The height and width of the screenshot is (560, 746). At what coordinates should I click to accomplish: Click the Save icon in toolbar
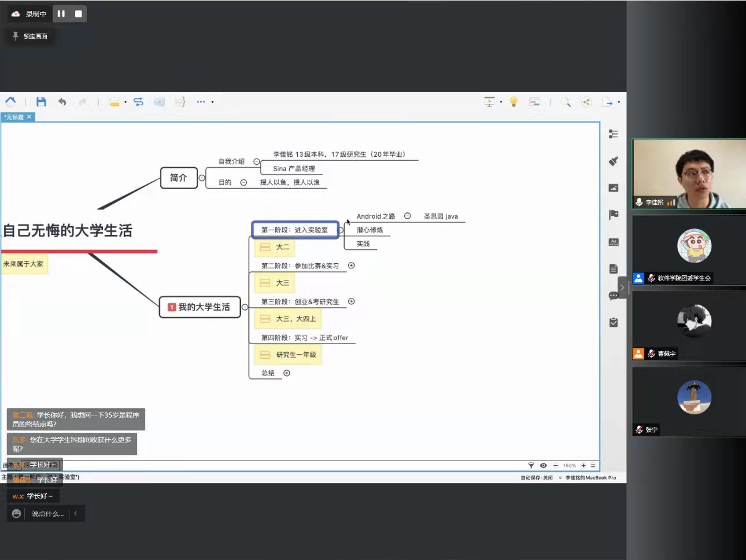(x=41, y=102)
